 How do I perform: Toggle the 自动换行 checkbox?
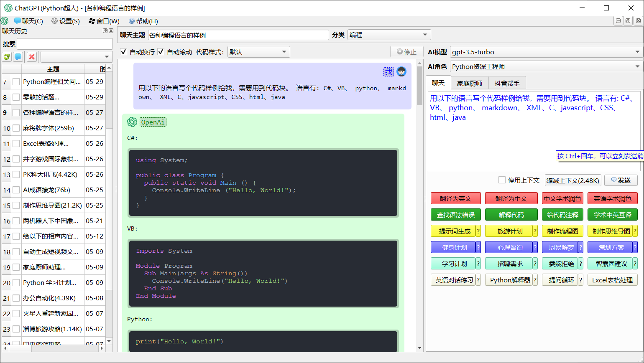(123, 52)
